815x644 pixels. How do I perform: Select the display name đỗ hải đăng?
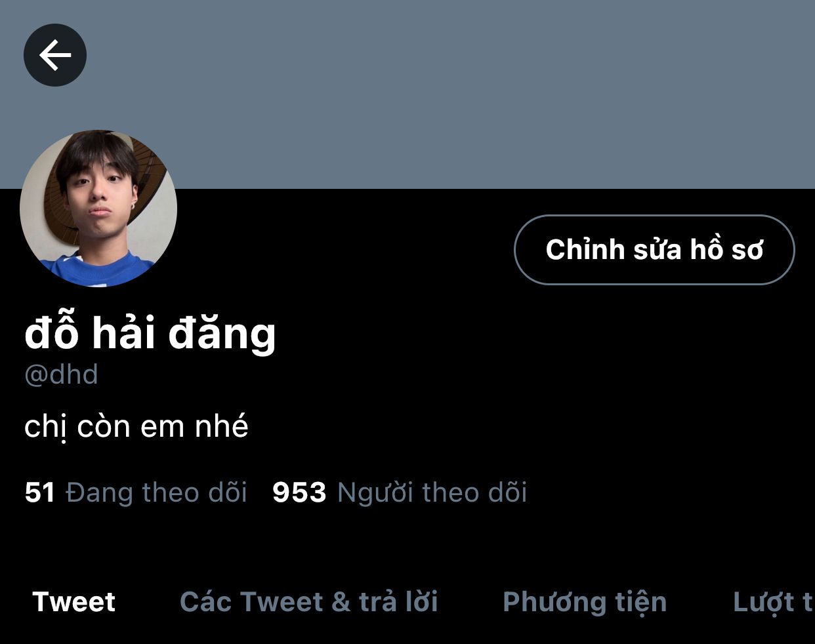[x=150, y=334]
